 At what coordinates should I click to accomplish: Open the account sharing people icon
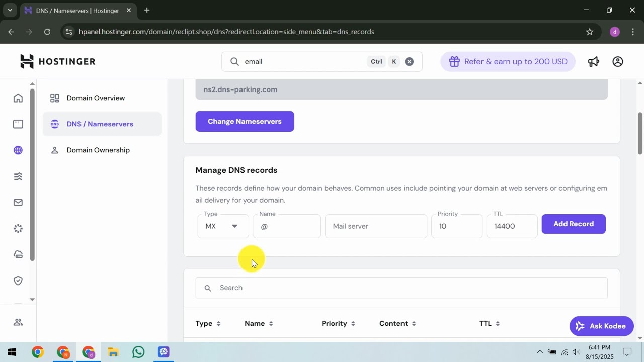point(18,322)
